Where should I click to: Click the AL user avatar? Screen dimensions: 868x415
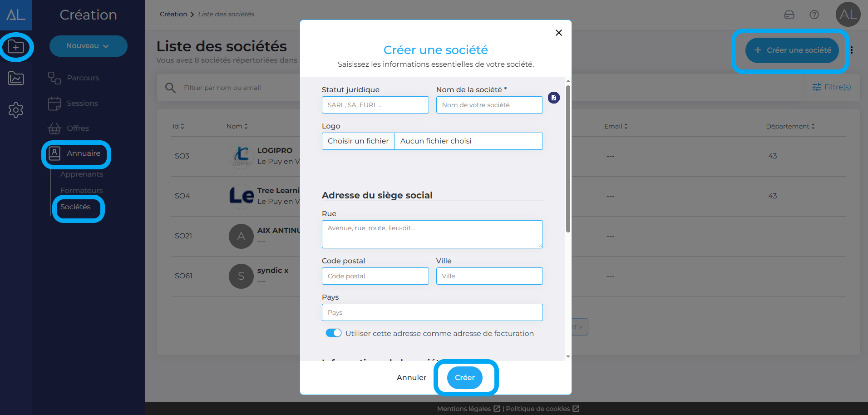click(848, 15)
